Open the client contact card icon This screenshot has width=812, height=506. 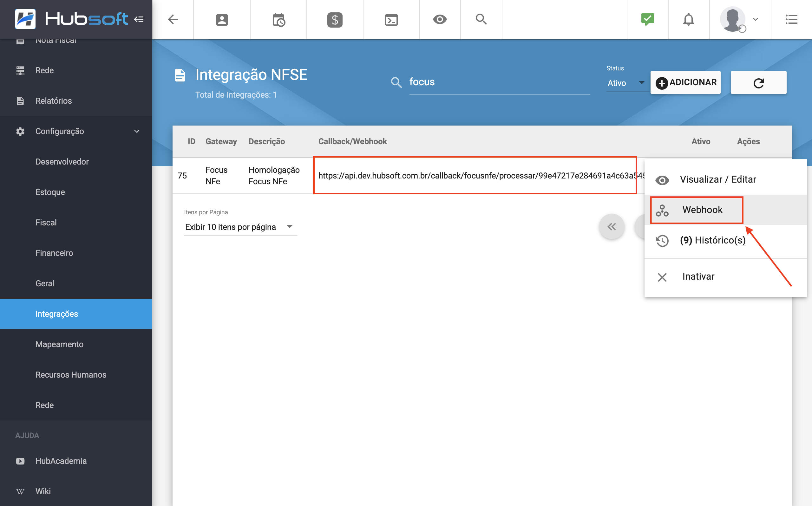click(222, 20)
